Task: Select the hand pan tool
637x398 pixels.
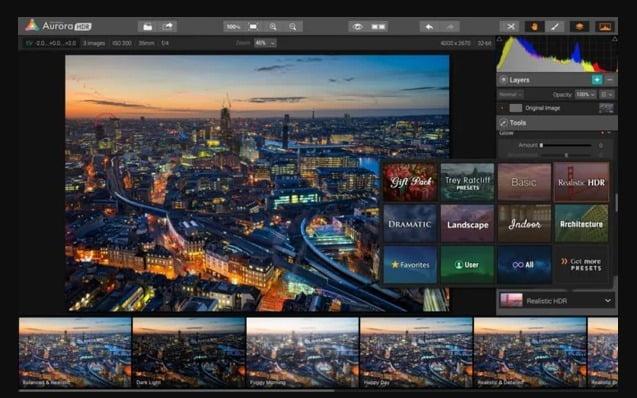Action: point(534,27)
